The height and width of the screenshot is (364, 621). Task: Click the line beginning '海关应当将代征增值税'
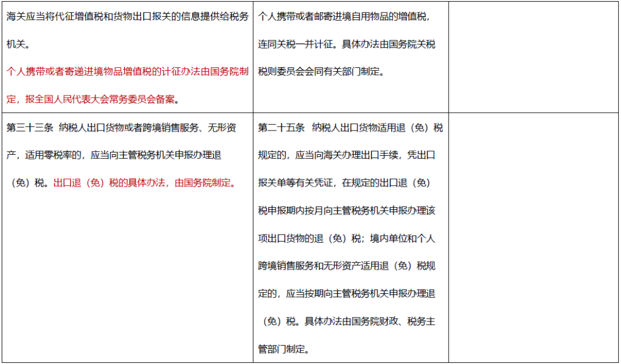coord(128,17)
